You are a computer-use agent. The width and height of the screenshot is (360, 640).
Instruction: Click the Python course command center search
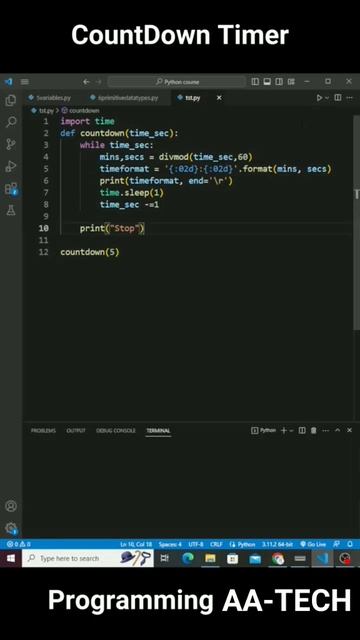click(177, 82)
